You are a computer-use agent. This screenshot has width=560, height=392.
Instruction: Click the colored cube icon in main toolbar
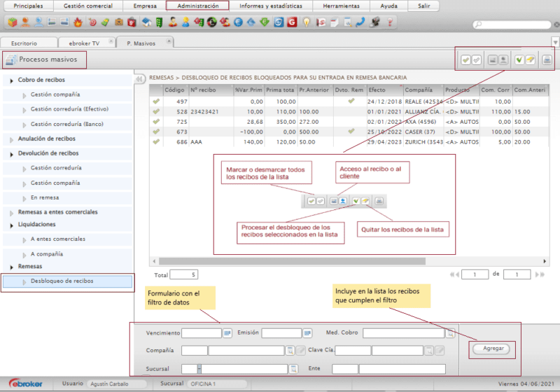[13, 22]
